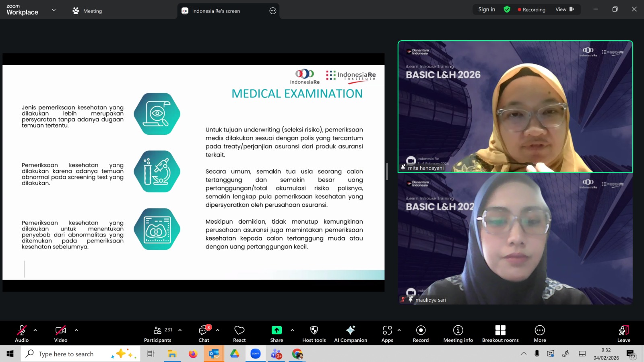Select Indonesia Re's screen tab
Viewport: 644px width, 362px height.
point(216,11)
